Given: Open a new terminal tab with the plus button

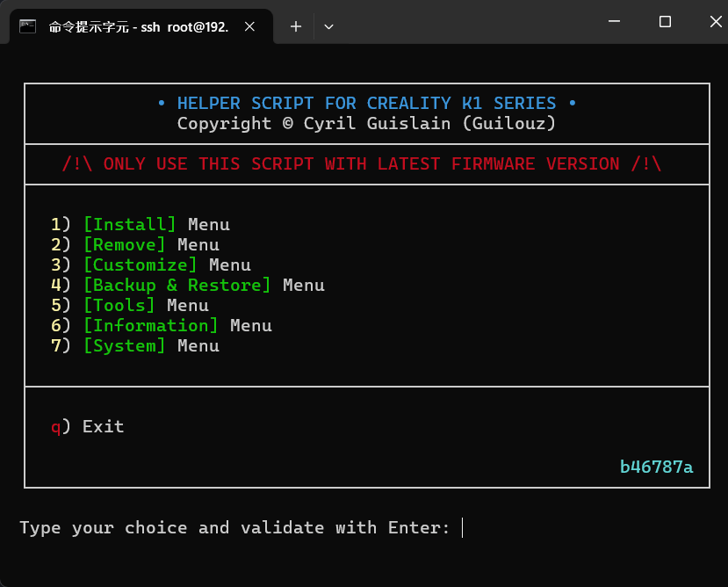Looking at the screenshot, I should click(x=295, y=26).
